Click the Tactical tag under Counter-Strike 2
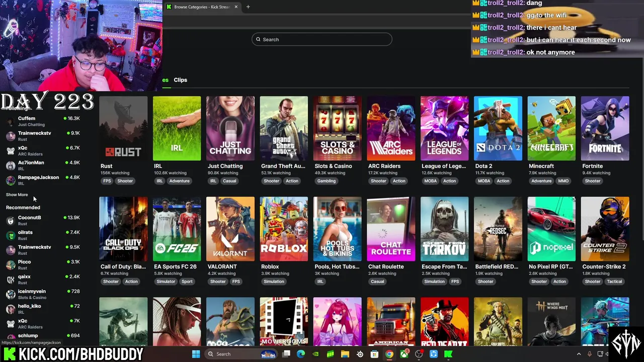Screen dimensions: 644x362 [614, 282]
